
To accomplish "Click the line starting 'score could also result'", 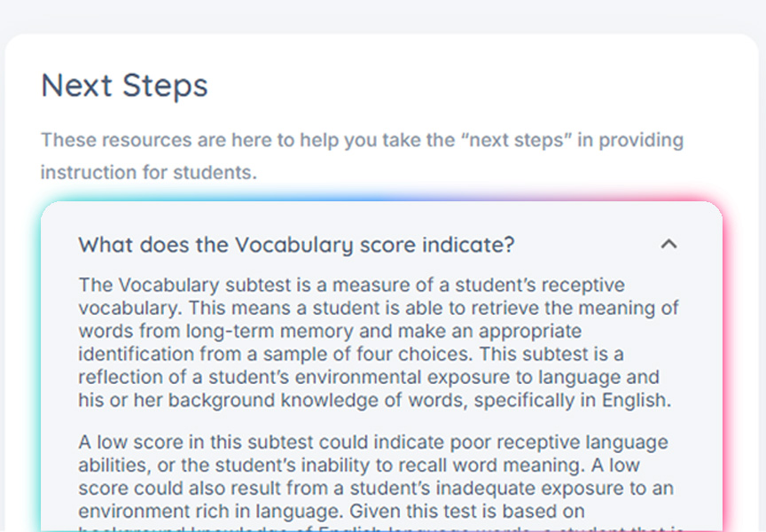I will tap(376, 488).
